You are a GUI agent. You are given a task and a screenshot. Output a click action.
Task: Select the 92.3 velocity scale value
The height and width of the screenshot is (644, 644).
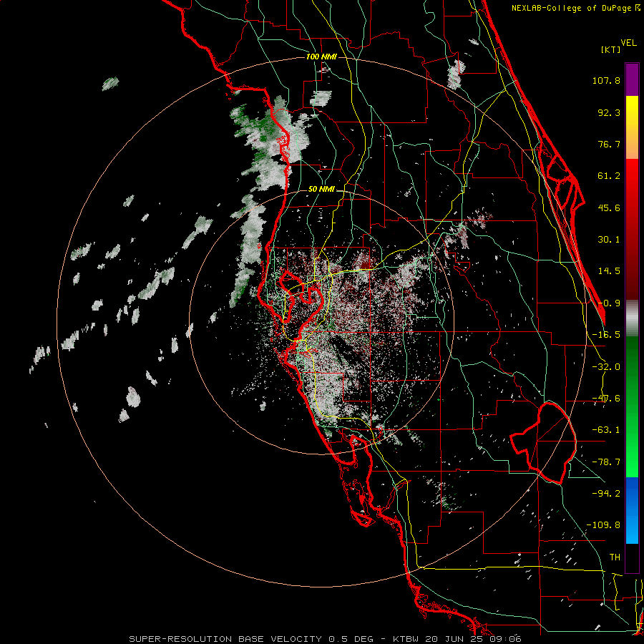609,112
